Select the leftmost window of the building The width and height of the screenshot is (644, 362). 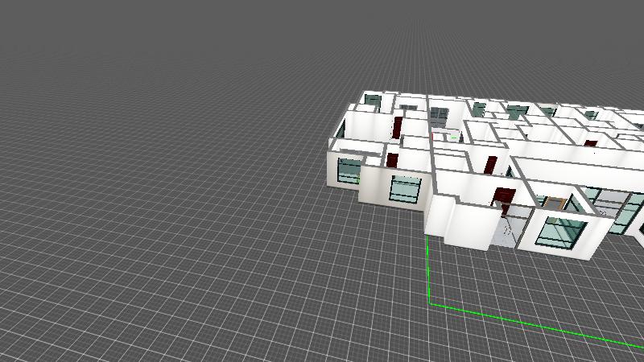(349, 171)
